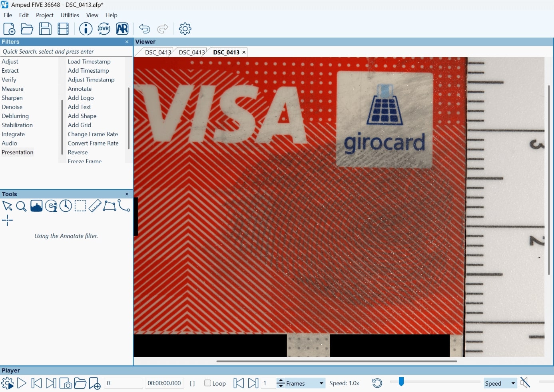
Task: Select the Adjust filter category
Action: (10, 62)
